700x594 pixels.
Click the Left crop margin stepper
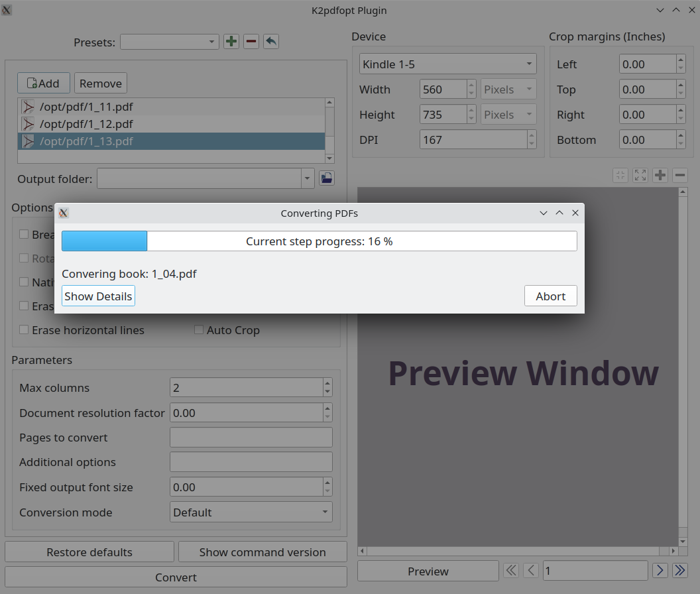[681, 64]
